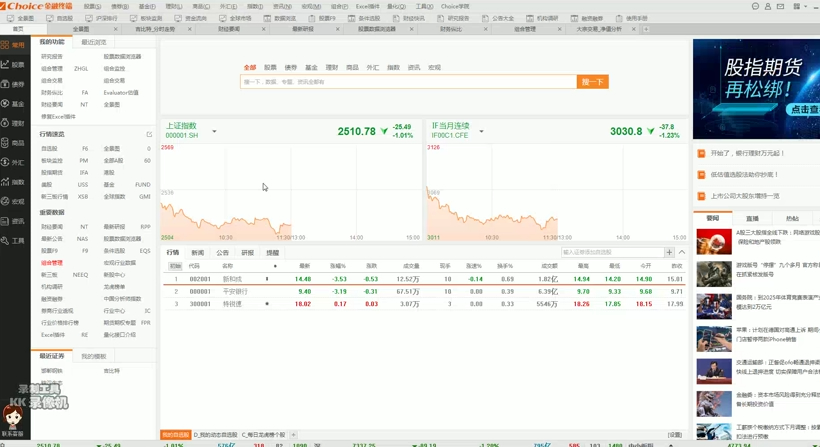Switch to the 公告 tab above quote table

click(222, 253)
